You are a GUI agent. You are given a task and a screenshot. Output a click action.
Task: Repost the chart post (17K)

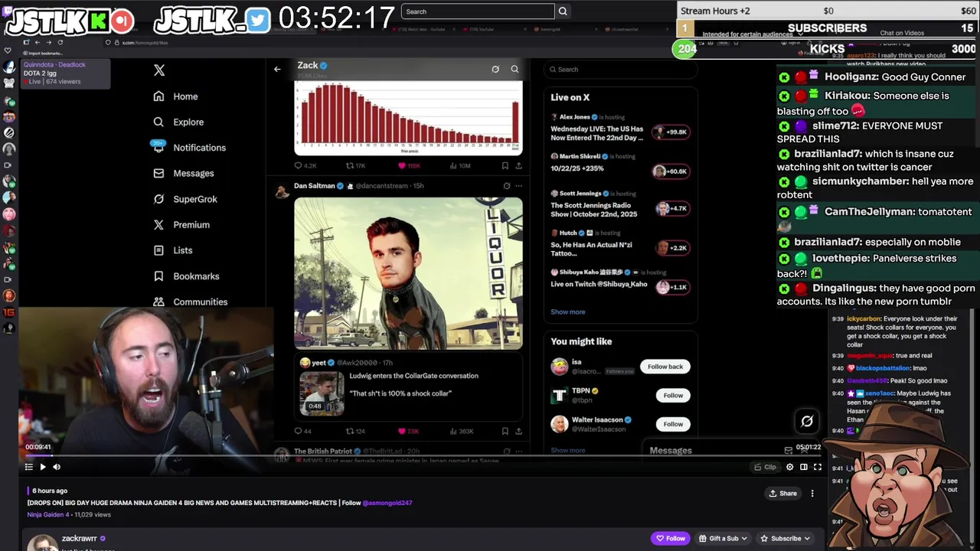coord(355,165)
